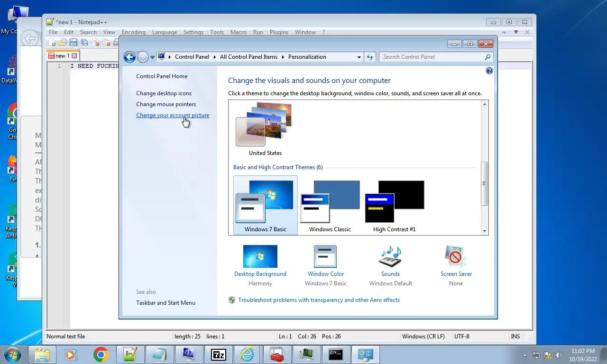Apply the High Contrast #1 theme
607x364 pixels.
tap(395, 206)
